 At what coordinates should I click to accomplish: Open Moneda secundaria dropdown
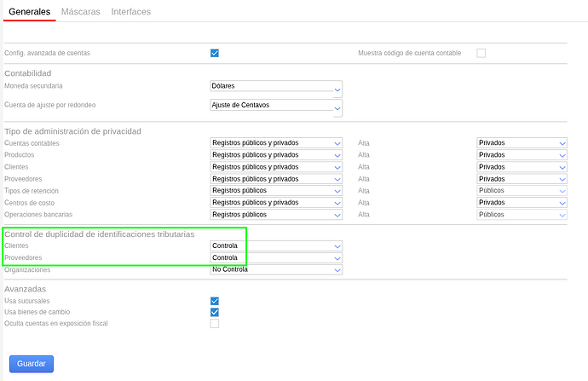pos(276,87)
